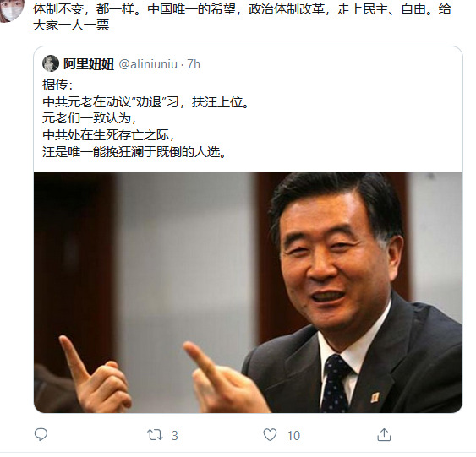Open the quoted tweet's attached photo
Screen dimensions: 476x457
248,292
